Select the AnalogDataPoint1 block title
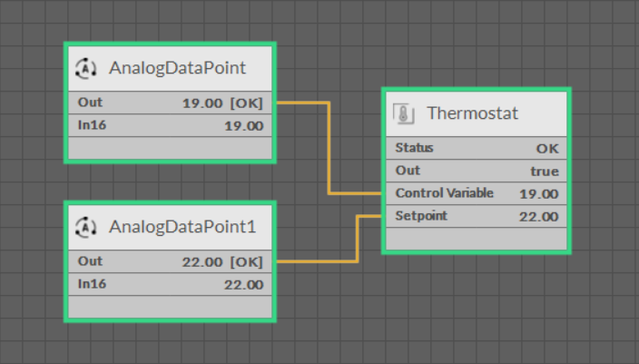This screenshot has height=364, width=639. [x=182, y=226]
